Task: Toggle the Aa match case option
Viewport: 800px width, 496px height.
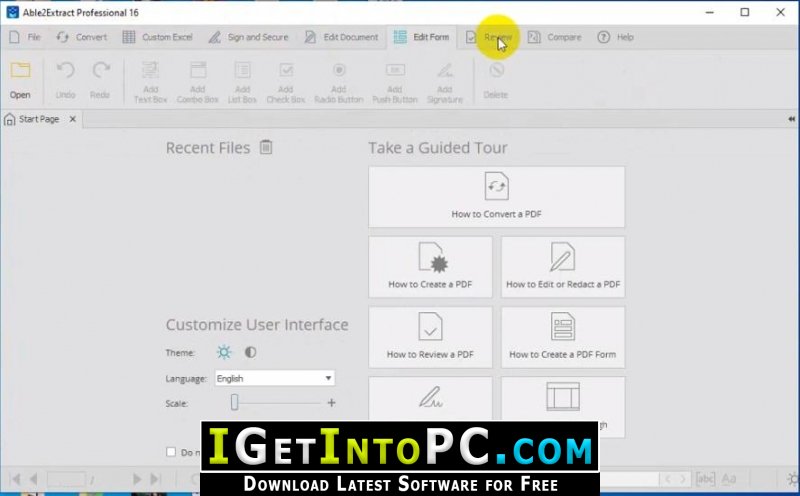Action: coord(729,479)
